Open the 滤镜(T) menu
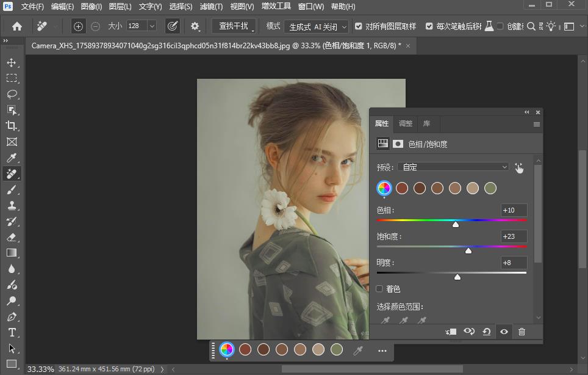This screenshot has height=375, width=588. click(211, 7)
